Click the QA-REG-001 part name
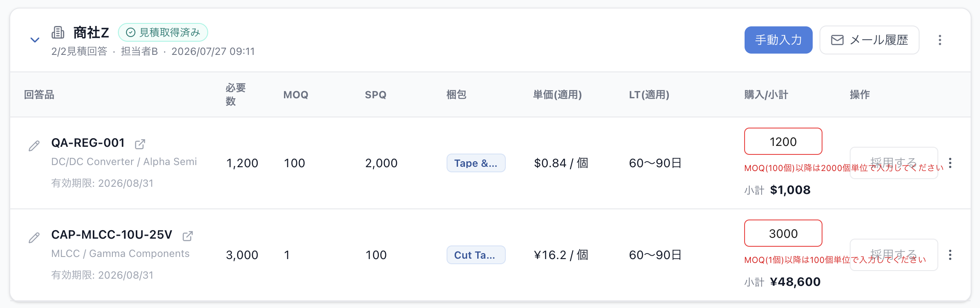Viewport: 980px width, 308px height. 88,143
